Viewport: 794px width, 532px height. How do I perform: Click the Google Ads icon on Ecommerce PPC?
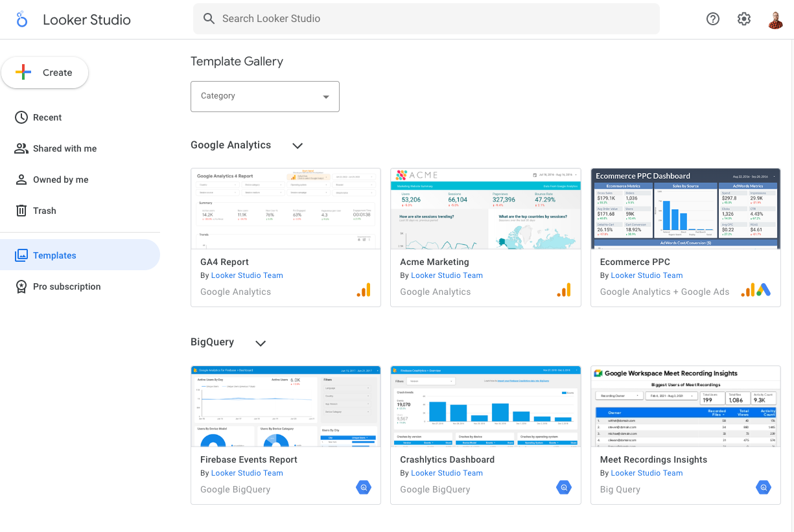click(x=763, y=290)
